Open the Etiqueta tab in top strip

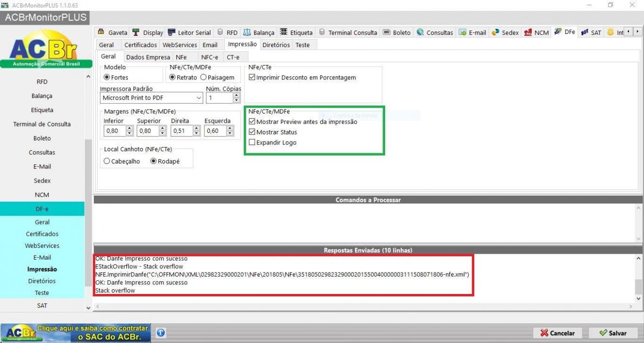[x=296, y=33]
